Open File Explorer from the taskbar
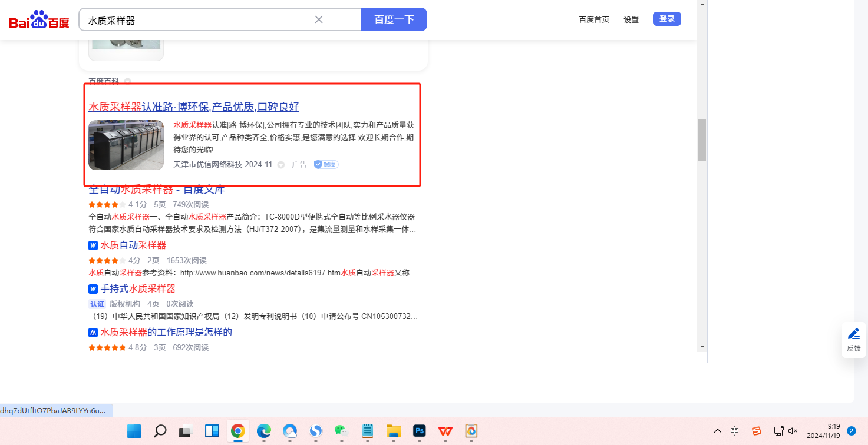This screenshot has height=445, width=868. pyautogui.click(x=394, y=431)
